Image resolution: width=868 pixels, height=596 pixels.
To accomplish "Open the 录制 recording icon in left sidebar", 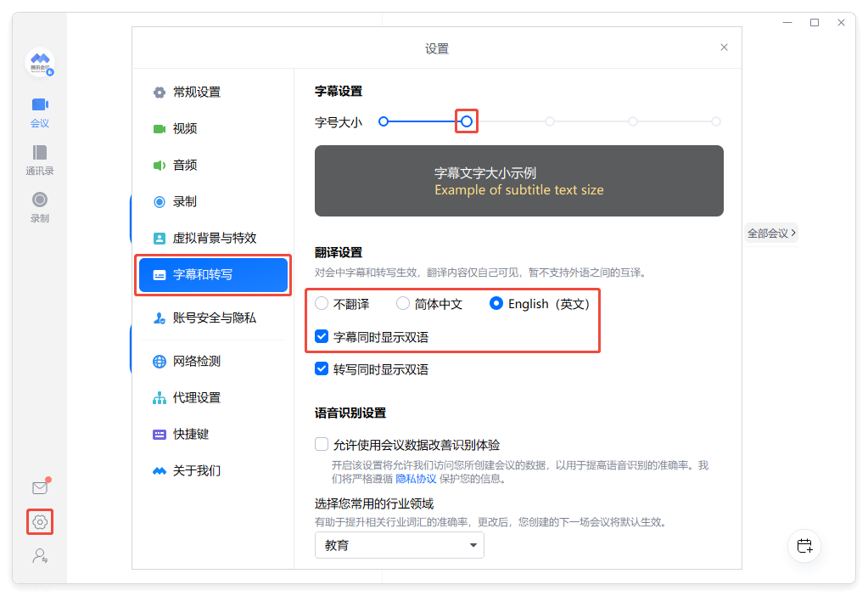I will 40,200.
